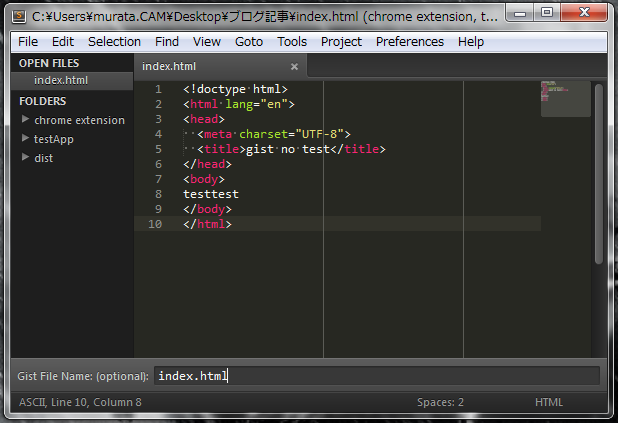Open the Goto menu
This screenshot has width=618, height=423.
coord(249,42)
